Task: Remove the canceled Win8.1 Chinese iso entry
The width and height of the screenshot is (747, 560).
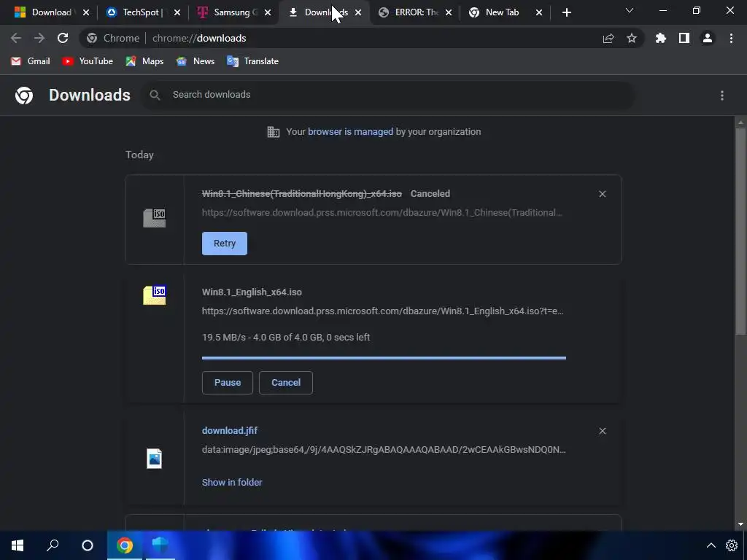Action: point(602,194)
